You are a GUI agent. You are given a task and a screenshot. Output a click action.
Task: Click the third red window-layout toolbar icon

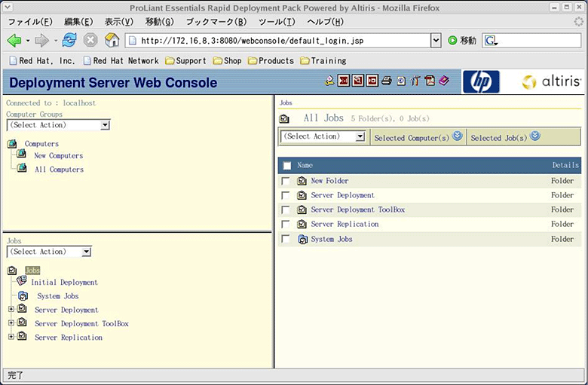[x=372, y=81]
